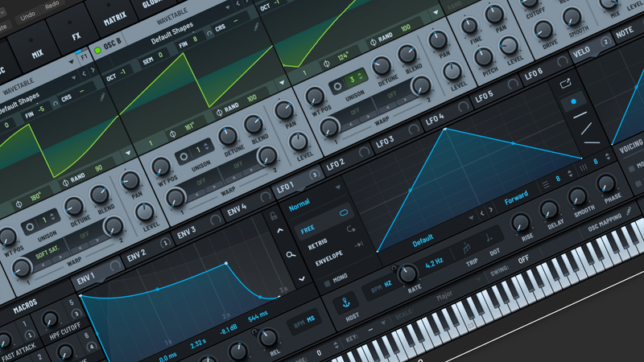
Task: Open the KEY dropdown arrow
Action: (x=384, y=323)
